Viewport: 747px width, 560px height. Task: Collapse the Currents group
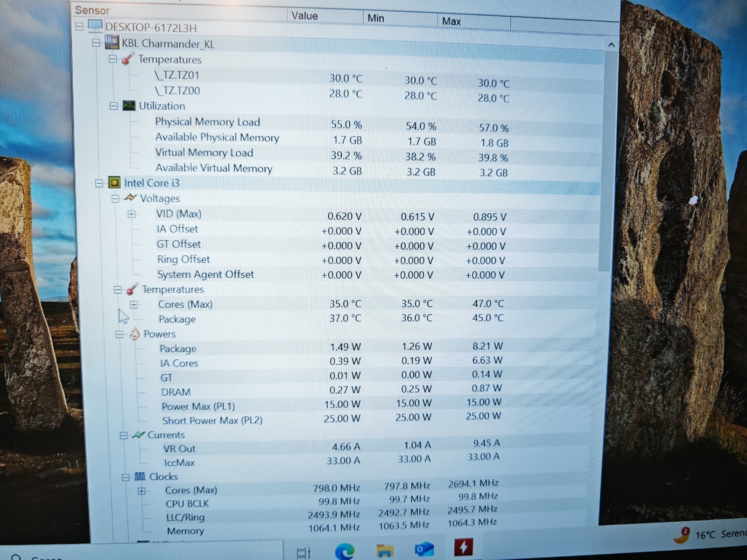coord(124,435)
